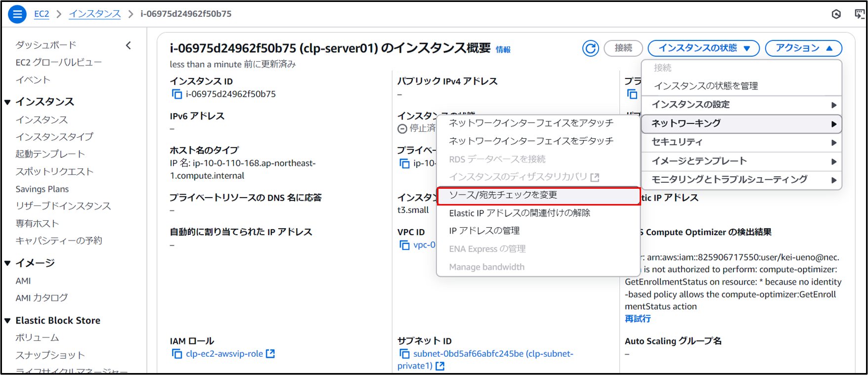Open external link icon beside clp-ec2-awsvip-role
This screenshot has width=868, height=375.
pyautogui.click(x=270, y=354)
